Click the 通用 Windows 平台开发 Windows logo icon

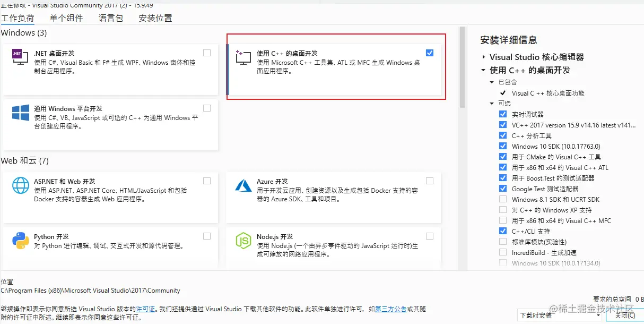(20, 113)
